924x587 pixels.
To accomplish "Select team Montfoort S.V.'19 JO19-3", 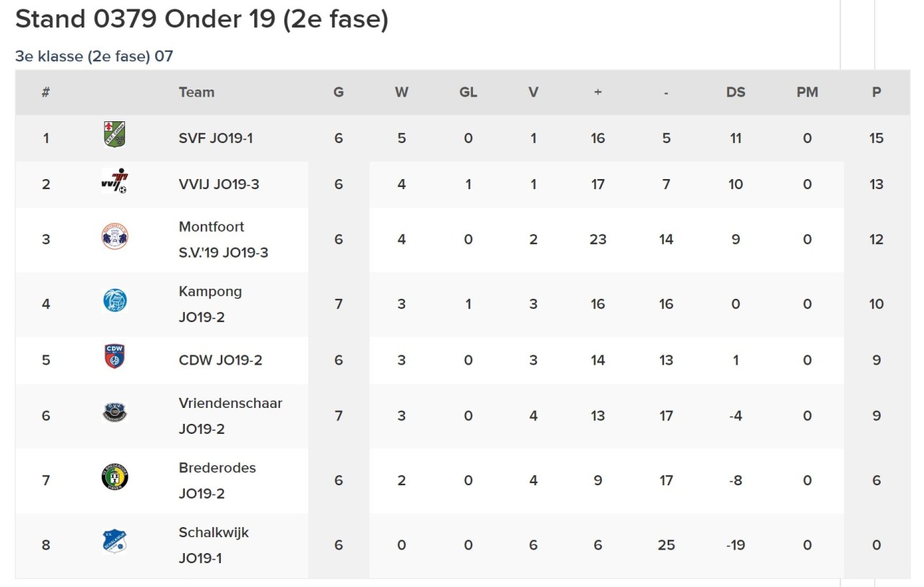I will click(x=224, y=240).
